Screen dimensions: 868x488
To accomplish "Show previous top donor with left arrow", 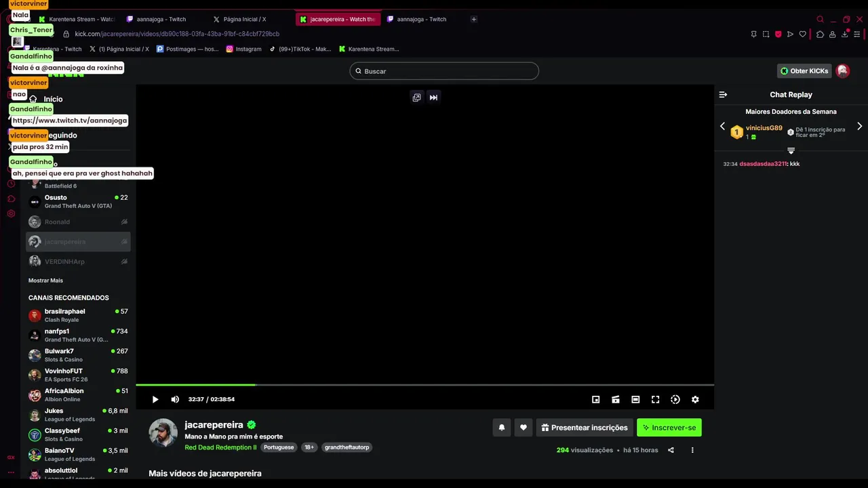I will 722,126.
